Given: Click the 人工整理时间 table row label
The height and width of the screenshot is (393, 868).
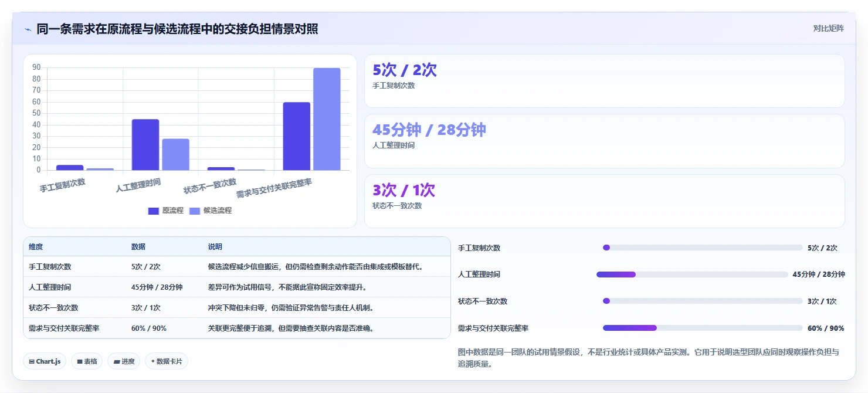Looking at the screenshot, I should [x=50, y=287].
